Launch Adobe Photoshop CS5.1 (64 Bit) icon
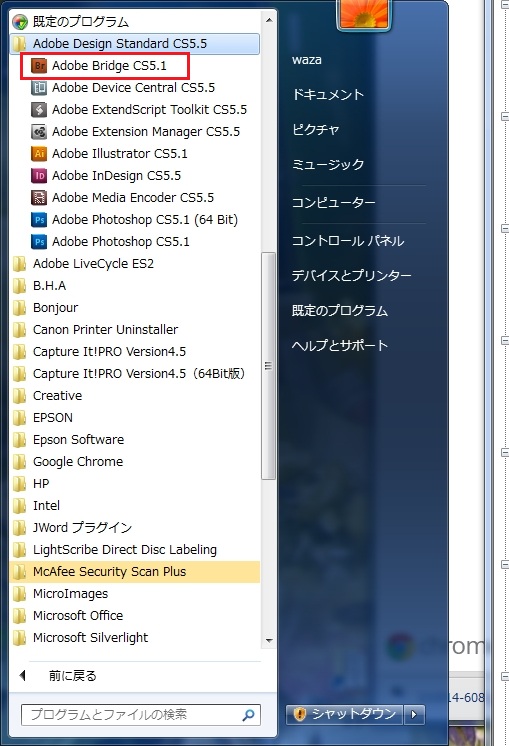509x746 pixels. [39, 219]
